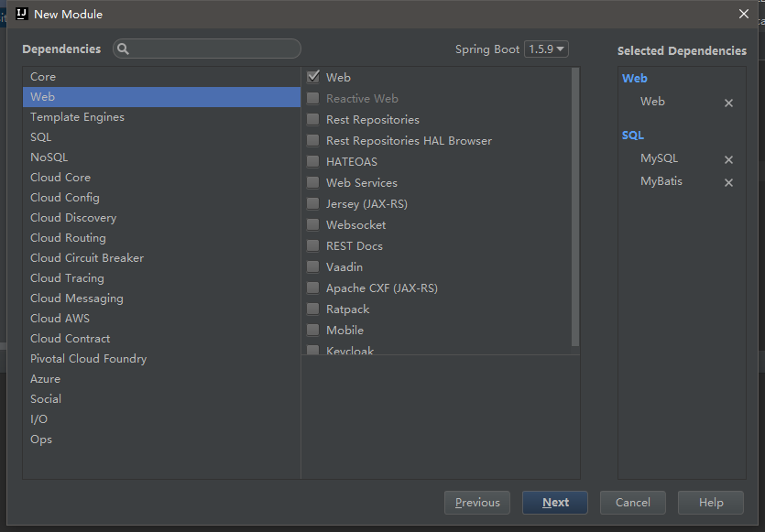Click MySQL in Selected Dependencies

(x=659, y=158)
